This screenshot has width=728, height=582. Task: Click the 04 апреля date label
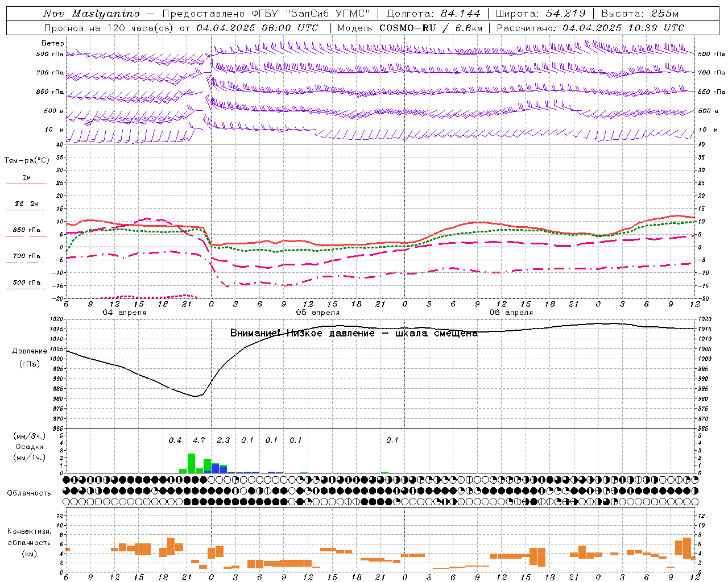[x=124, y=313]
